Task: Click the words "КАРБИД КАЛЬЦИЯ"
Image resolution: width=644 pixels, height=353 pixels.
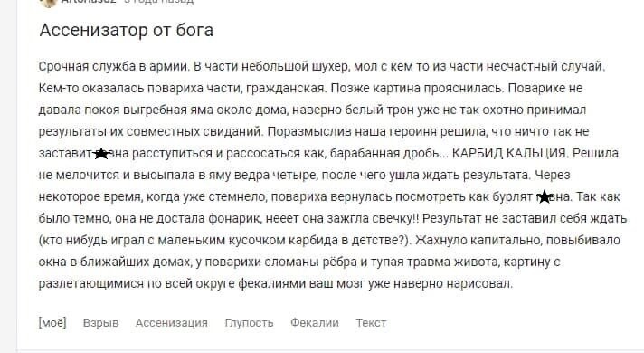Action: (x=508, y=153)
